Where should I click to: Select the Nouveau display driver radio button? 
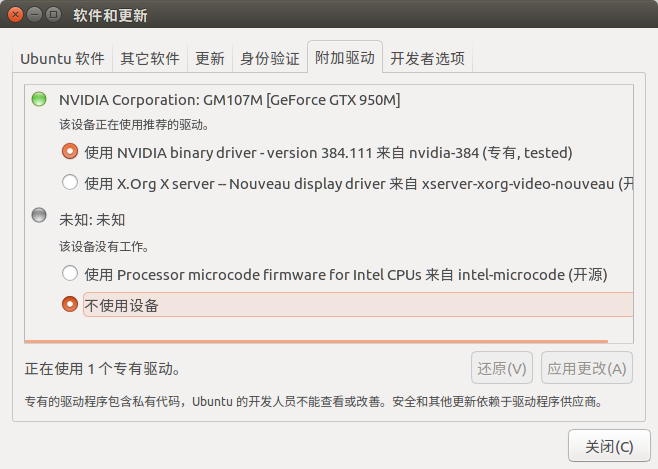70,182
